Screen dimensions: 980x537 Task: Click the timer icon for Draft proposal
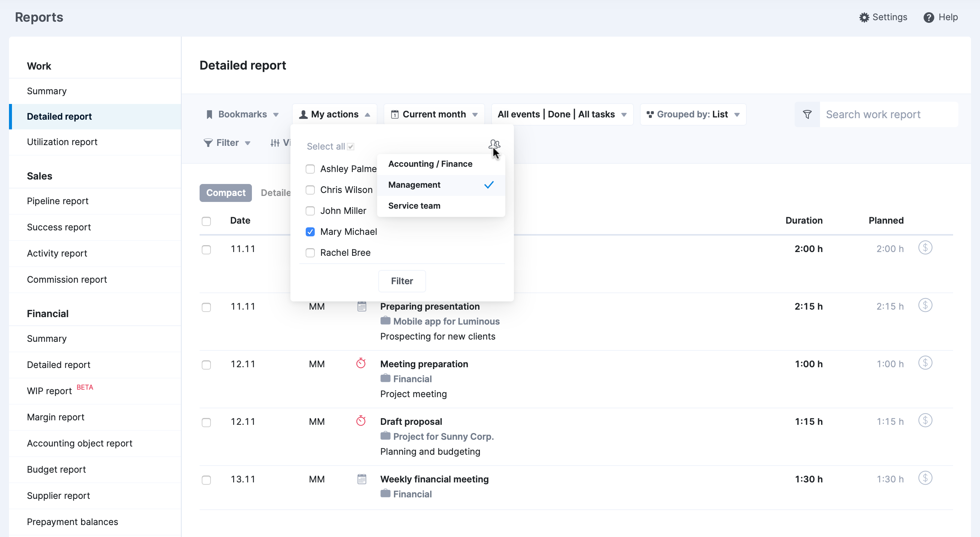(x=361, y=421)
